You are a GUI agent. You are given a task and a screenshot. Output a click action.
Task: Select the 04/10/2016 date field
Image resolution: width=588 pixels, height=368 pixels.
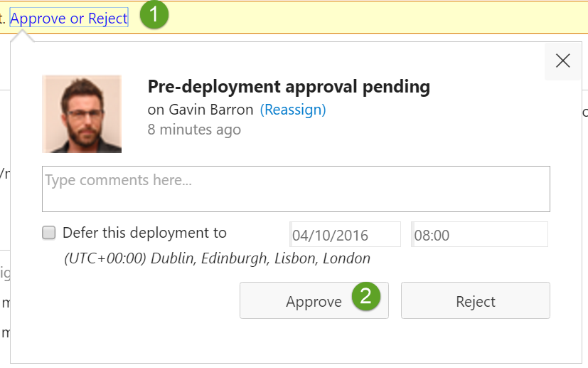(x=345, y=234)
